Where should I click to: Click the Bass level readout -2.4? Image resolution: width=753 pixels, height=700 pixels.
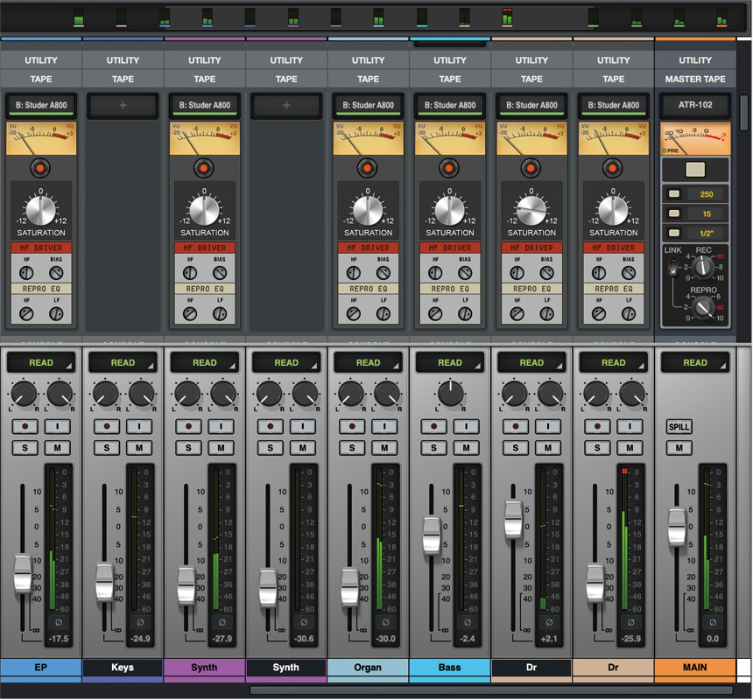[468, 639]
